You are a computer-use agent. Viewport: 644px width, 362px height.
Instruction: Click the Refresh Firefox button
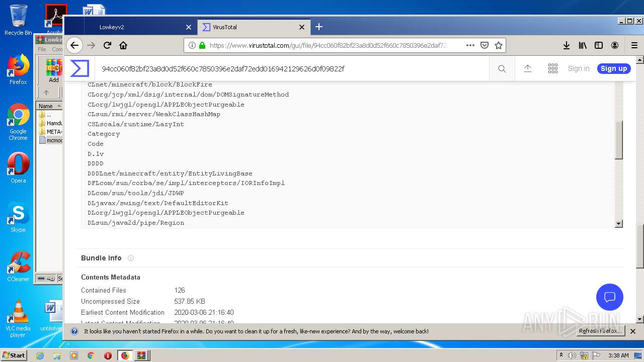(601, 331)
